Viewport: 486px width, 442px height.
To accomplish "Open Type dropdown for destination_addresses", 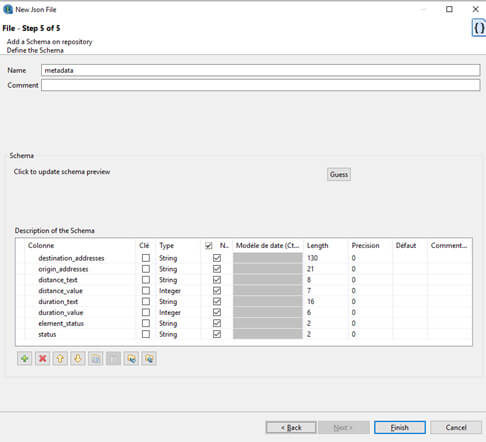I will click(168, 258).
